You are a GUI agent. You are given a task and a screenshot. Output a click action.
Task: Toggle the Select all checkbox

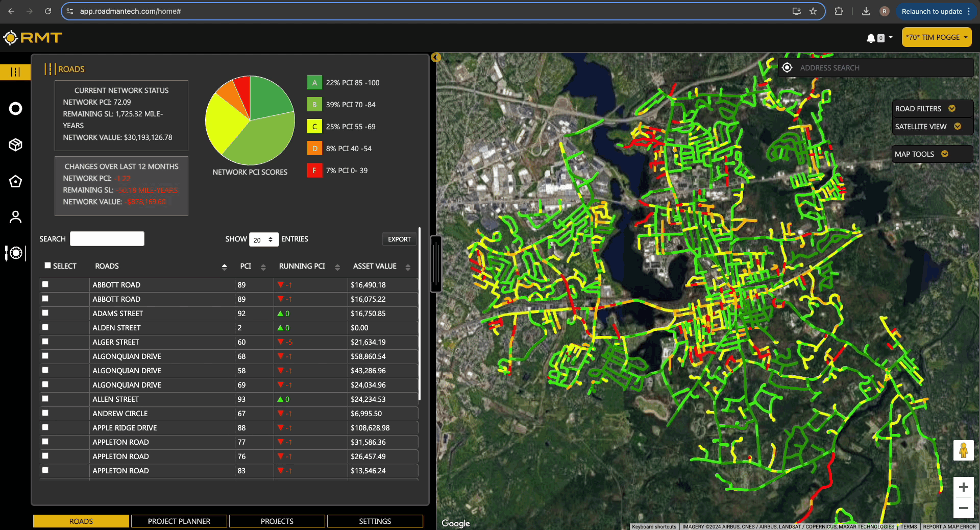click(47, 266)
